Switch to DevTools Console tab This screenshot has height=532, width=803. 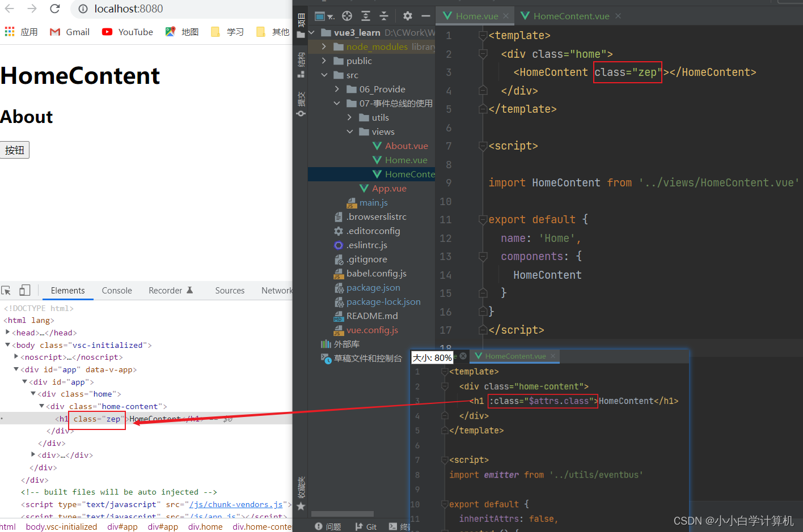click(x=117, y=291)
